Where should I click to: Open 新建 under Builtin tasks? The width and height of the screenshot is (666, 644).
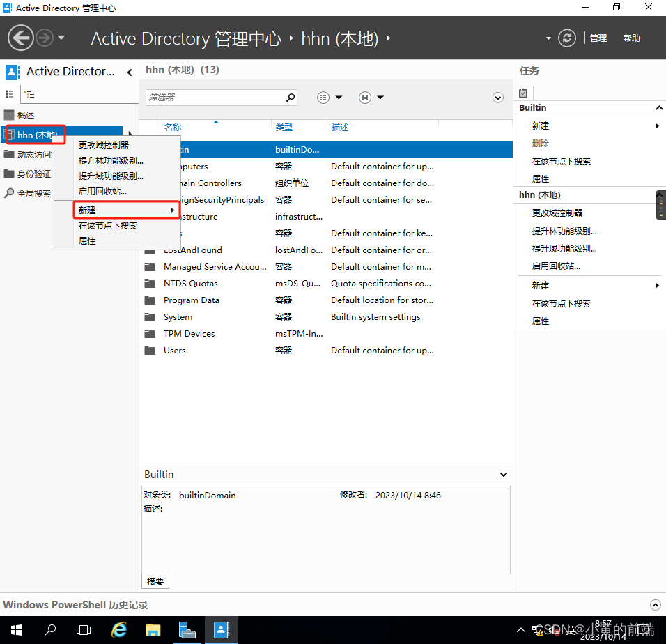tap(541, 125)
